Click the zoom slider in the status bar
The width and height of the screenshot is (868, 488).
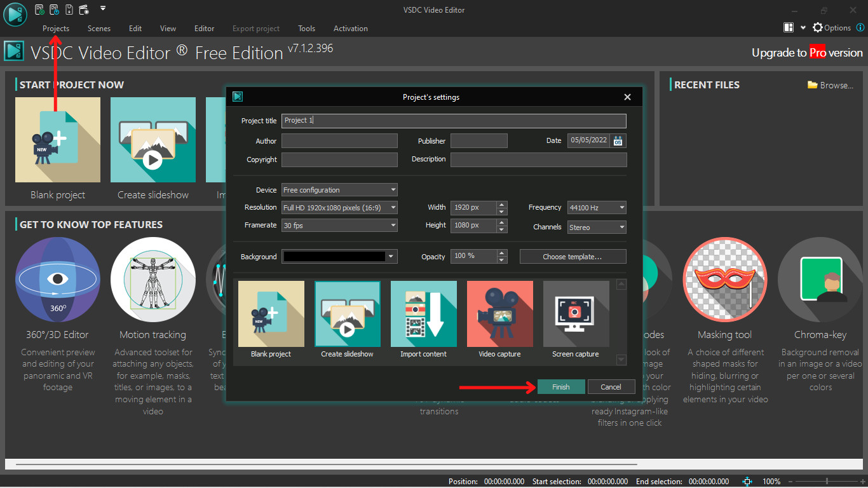[826, 482]
